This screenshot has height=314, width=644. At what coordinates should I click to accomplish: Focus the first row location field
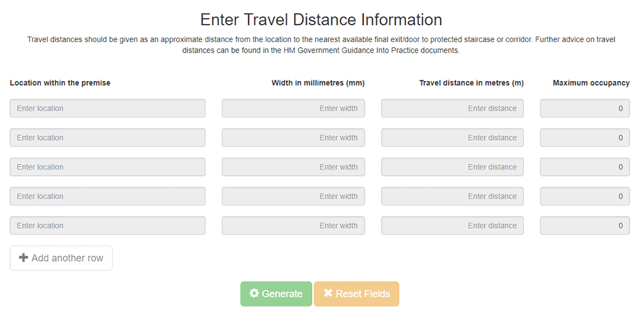108,108
